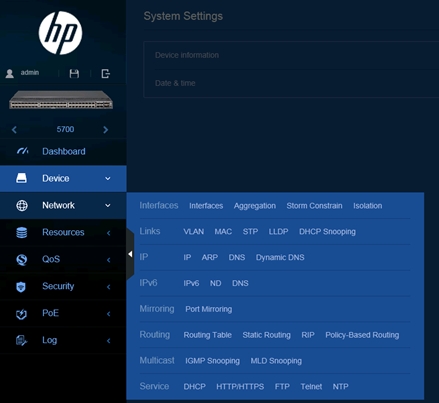Click the logout icon next to save

click(x=105, y=73)
